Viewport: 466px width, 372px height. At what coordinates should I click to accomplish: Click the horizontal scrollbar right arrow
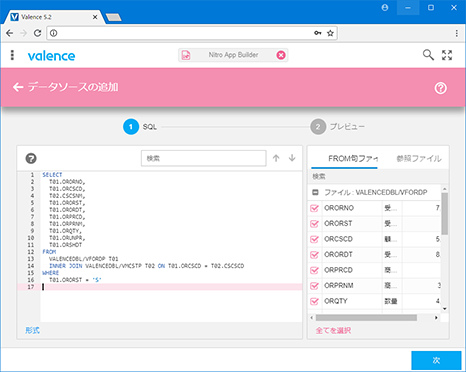click(436, 318)
